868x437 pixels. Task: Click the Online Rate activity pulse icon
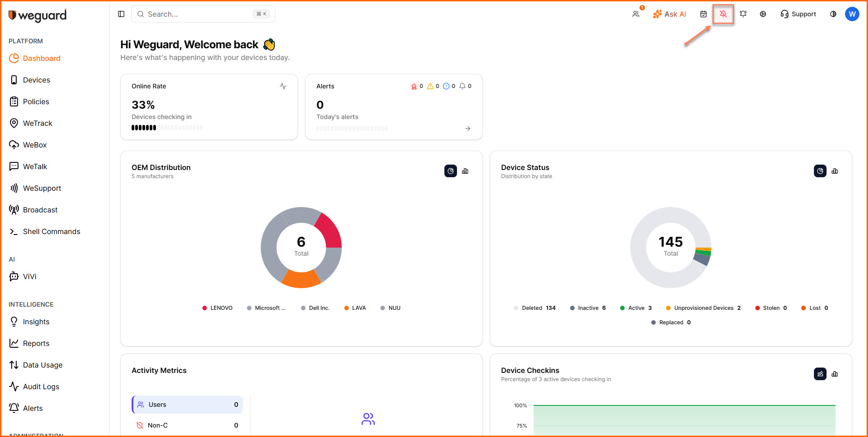(283, 86)
